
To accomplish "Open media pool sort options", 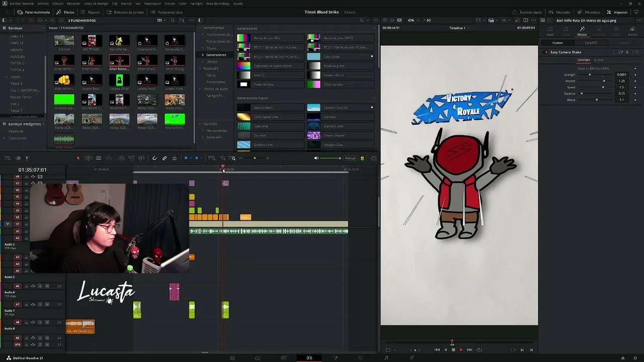I will [182, 21].
